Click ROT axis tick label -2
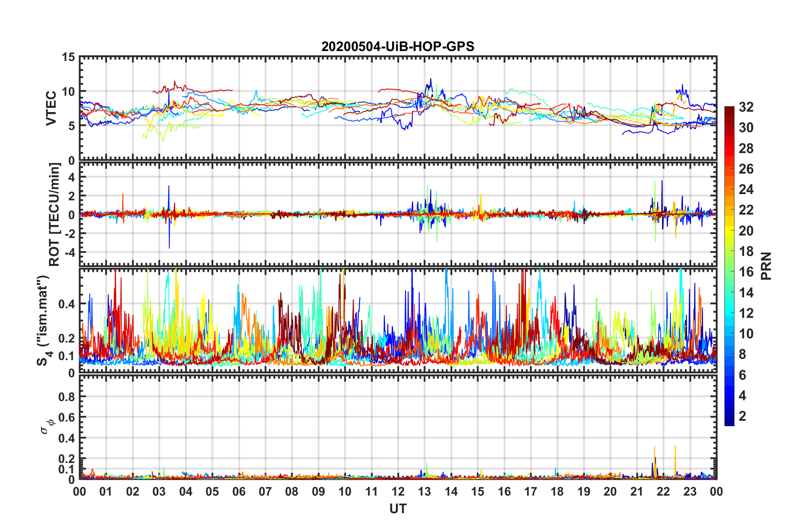 (69, 234)
